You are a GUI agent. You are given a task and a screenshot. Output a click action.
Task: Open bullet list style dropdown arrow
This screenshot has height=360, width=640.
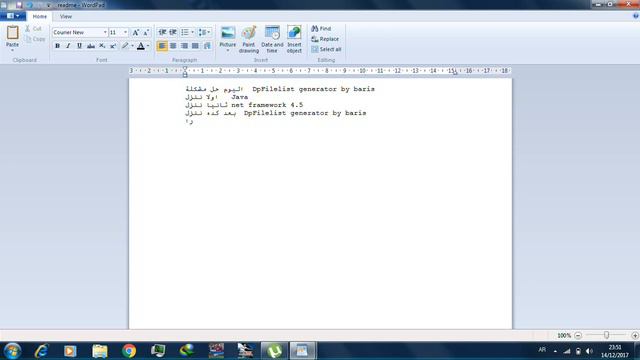(x=193, y=32)
